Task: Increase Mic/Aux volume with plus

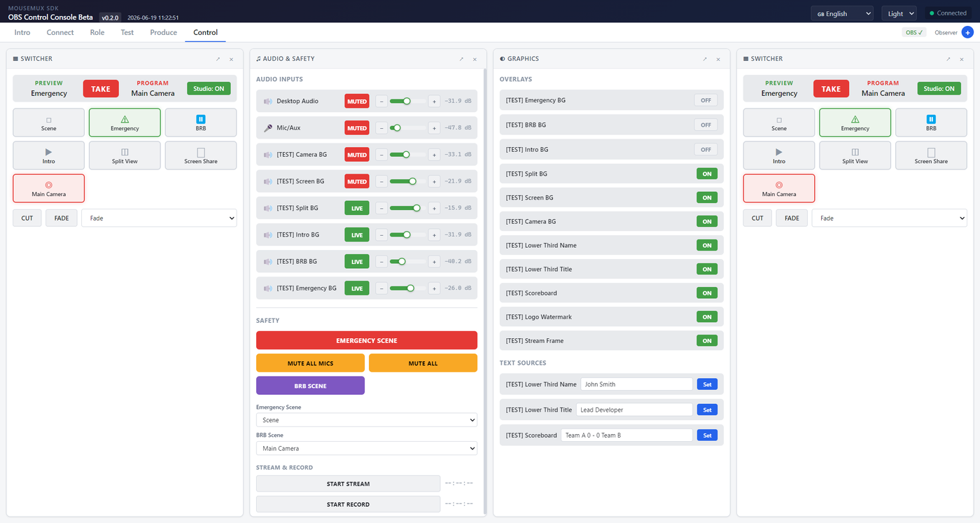Action: 434,128
